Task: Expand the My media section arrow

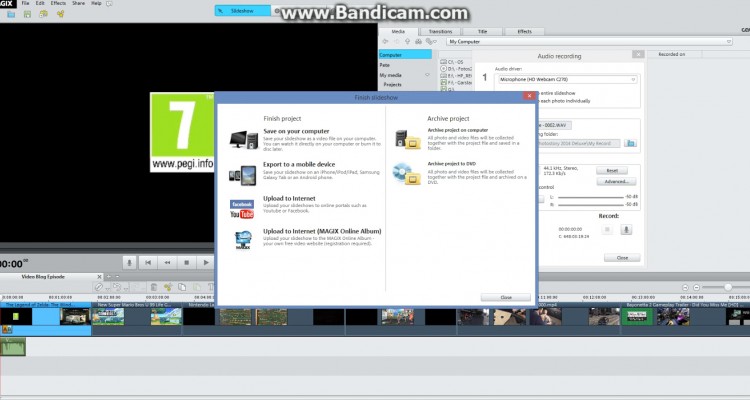Action: 427,75
